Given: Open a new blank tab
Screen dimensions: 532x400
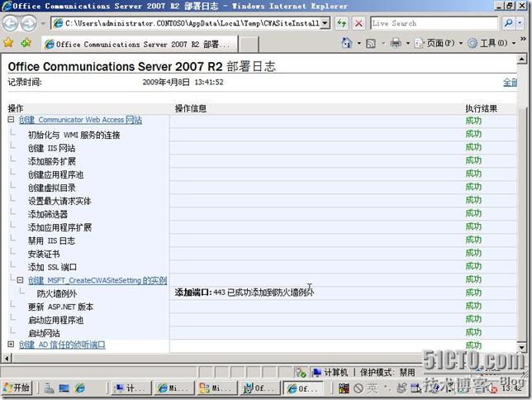Looking at the screenshot, I should point(249,45).
